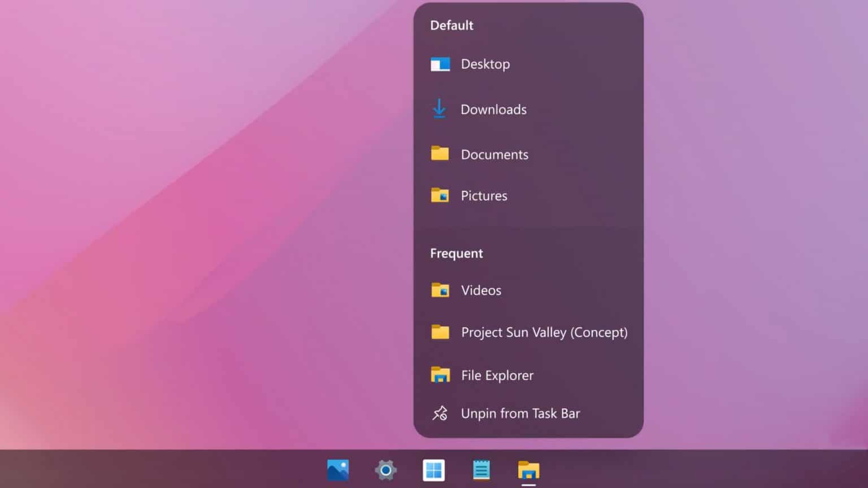868x488 pixels.
Task: Open the Documents entry
Action: 494,154
